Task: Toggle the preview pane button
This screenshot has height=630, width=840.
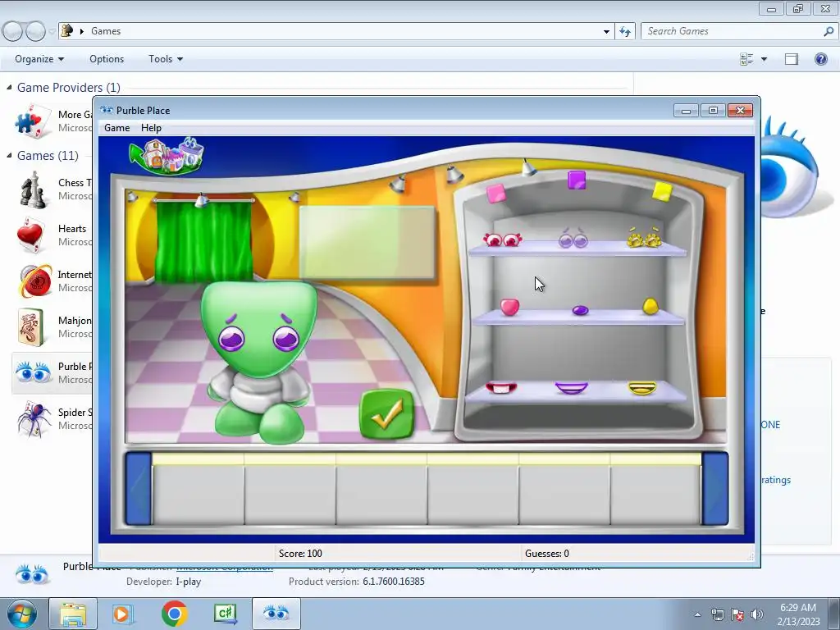Action: click(x=792, y=59)
